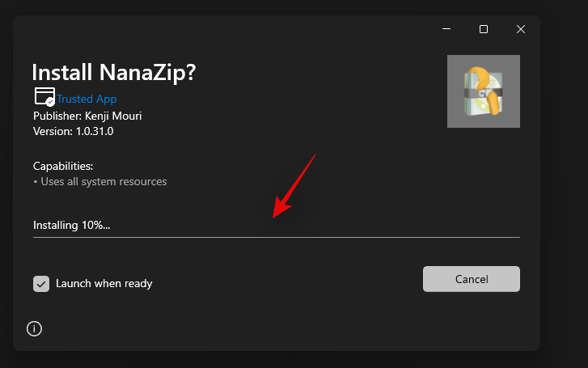Uncheck the Launch when ready checkbox

coord(41,283)
